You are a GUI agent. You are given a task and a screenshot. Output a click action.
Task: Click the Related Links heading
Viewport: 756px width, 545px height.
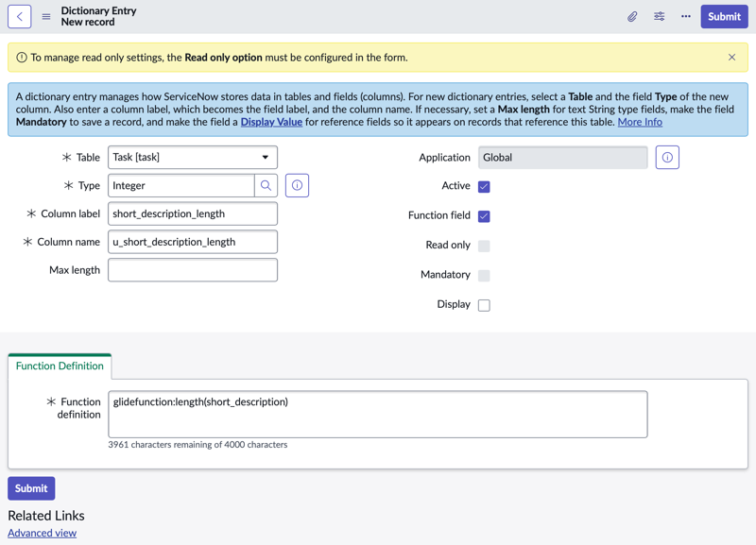(x=46, y=516)
